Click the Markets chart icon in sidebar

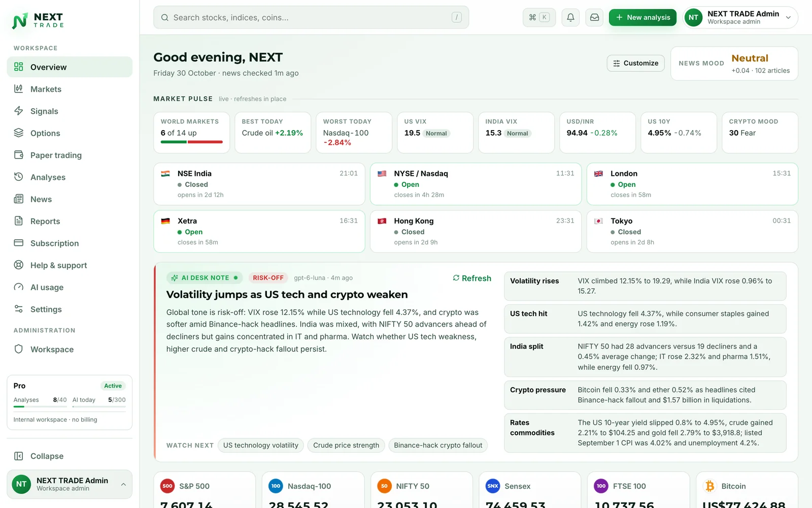(x=19, y=89)
